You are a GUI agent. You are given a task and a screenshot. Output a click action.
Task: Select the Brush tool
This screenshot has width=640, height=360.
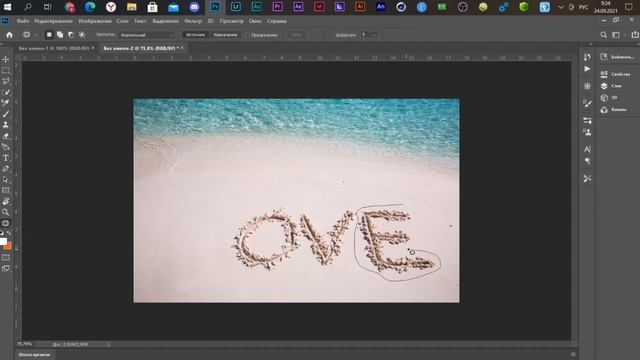click(6, 114)
